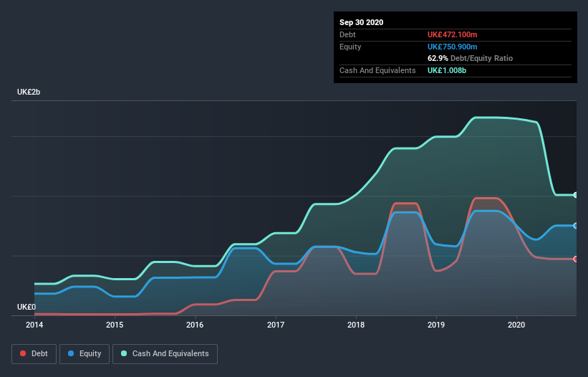Viewport: 588px width, 377px height.
Task: Click the 2015 axis label
Action: pos(115,325)
